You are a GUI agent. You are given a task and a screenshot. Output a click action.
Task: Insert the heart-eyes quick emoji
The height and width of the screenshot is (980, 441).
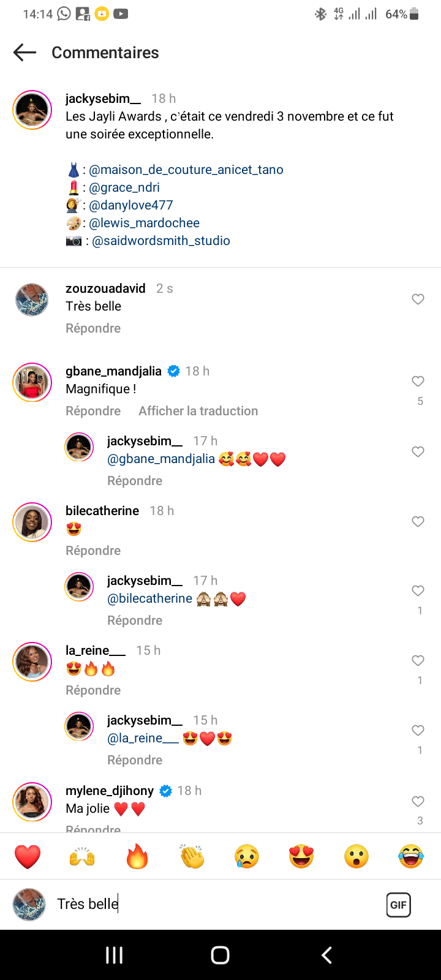[x=301, y=856]
